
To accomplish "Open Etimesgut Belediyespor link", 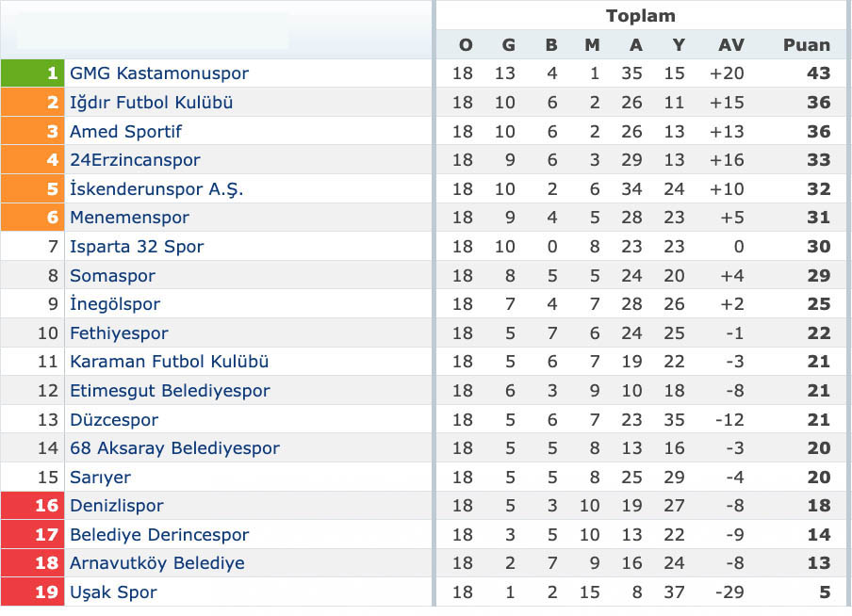I will 170,391.
